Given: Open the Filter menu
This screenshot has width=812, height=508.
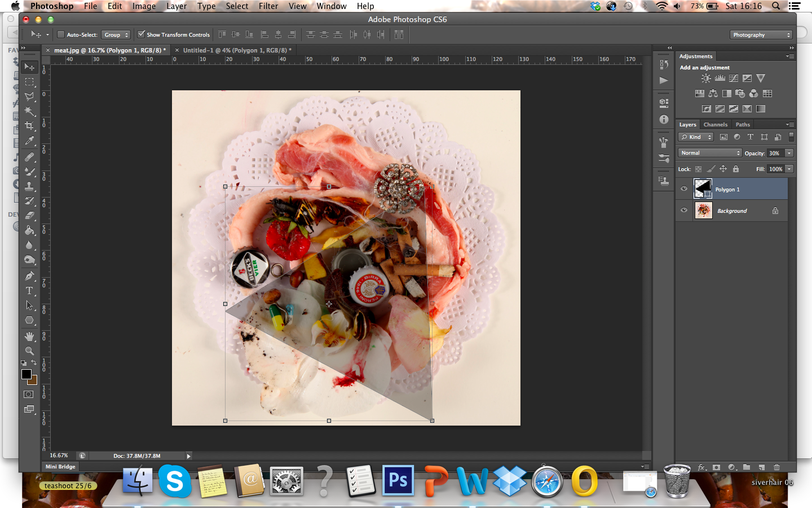Looking at the screenshot, I should click(268, 6).
